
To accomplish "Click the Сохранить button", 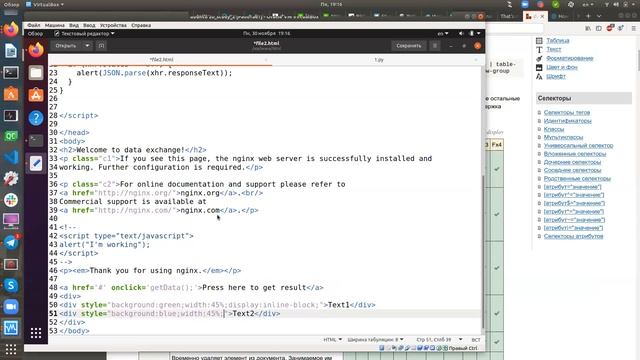I will pyautogui.click(x=409, y=46).
